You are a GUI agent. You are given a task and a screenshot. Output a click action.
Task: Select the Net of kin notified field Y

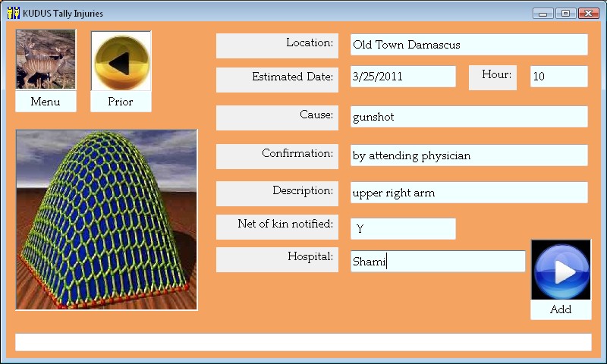pos(403,228)
